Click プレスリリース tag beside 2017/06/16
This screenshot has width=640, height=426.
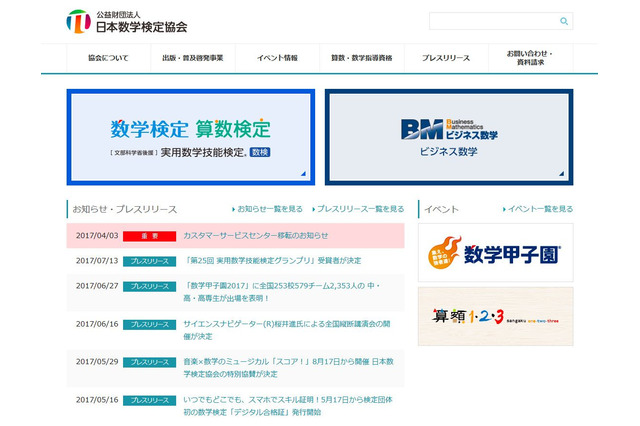click(149, 324)
